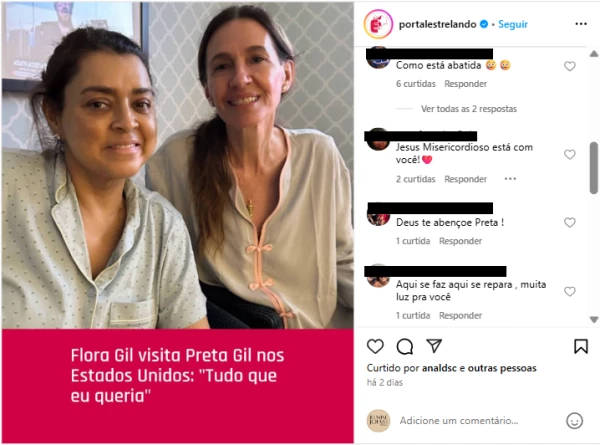Image resolution: width=600 pixels, height=445 pixels.
Task: Like the 'Aqui se faz aqui se repara' comment
Action: tap(569, 291)
